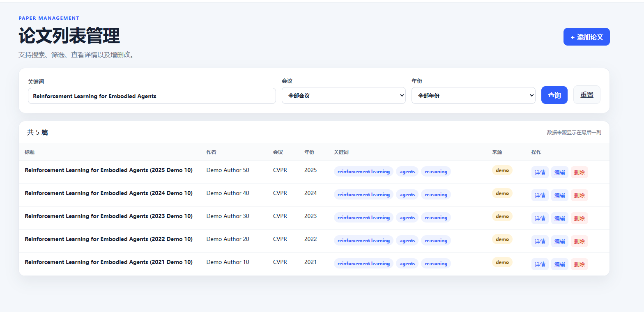Delete the 2022 Demo 10 paper entry
This screenshot has height=312, width=644.
tap(580, 241)
